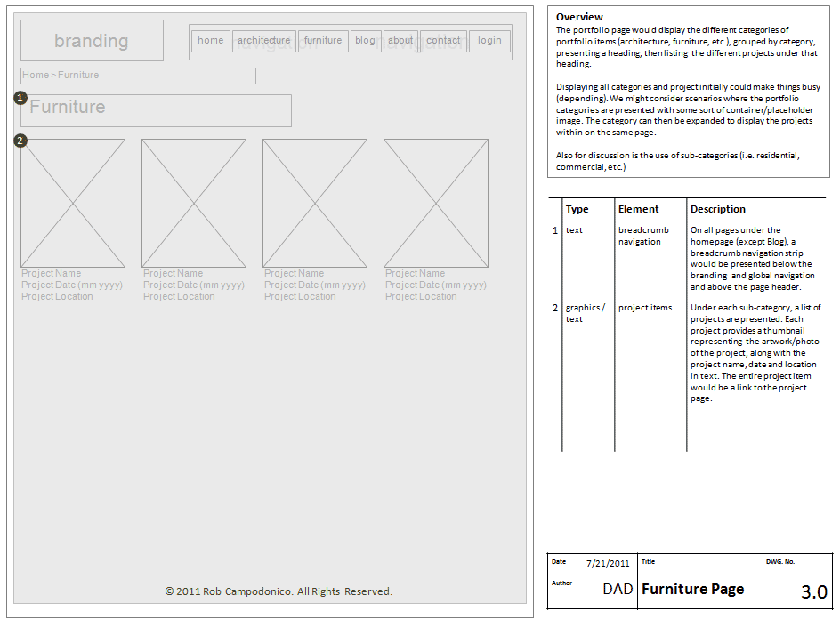This screenshot has width=840, height=619.
Task: Click Project Location under the second thumbnail
Action: point(179,297)
